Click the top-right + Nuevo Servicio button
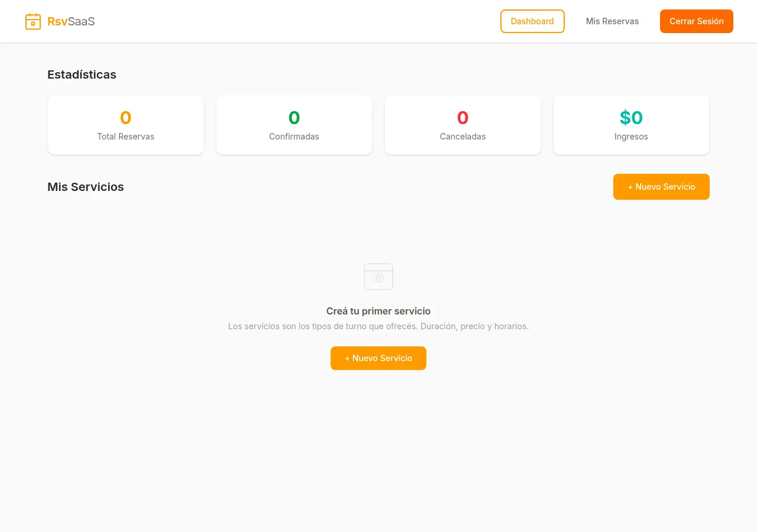 661,187
